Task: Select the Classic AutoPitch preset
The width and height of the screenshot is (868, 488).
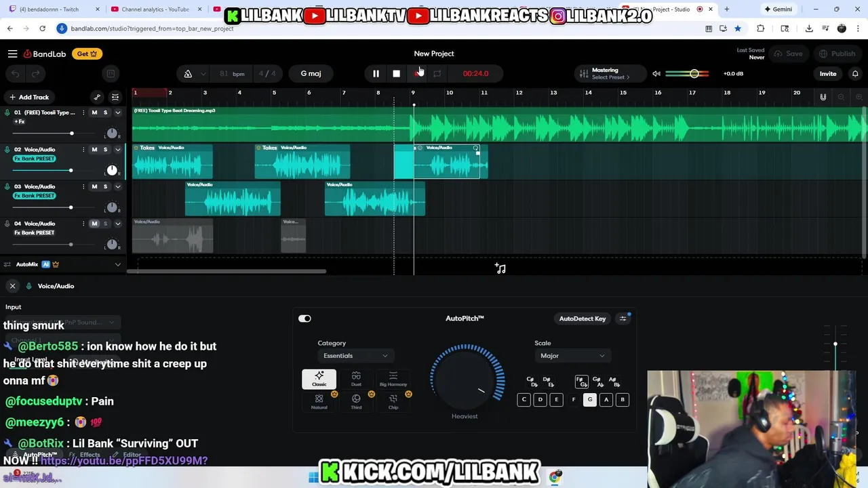Action: coord(319,379)
